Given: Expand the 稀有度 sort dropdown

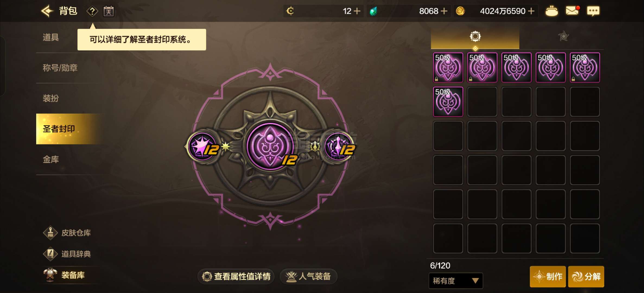Looking at the screenshot, I should coord(456,281).
